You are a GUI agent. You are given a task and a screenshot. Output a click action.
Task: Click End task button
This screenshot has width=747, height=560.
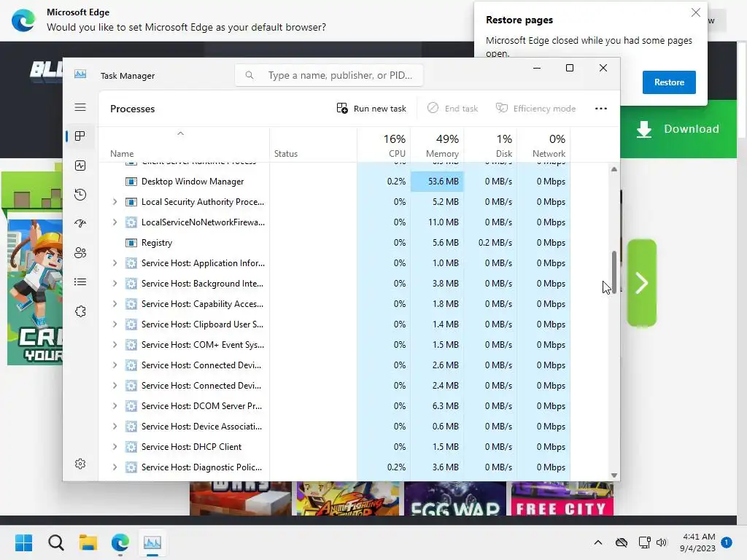pyautogui.click(x=452, y=109)
